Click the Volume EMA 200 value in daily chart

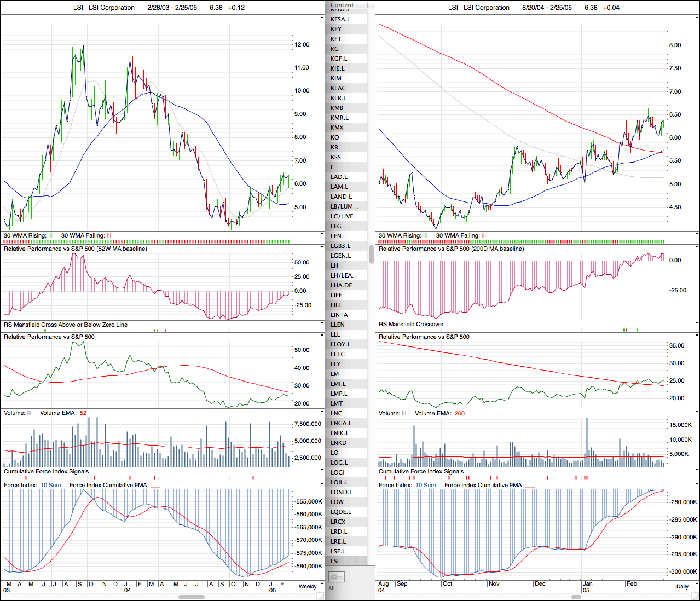point(459,414)
